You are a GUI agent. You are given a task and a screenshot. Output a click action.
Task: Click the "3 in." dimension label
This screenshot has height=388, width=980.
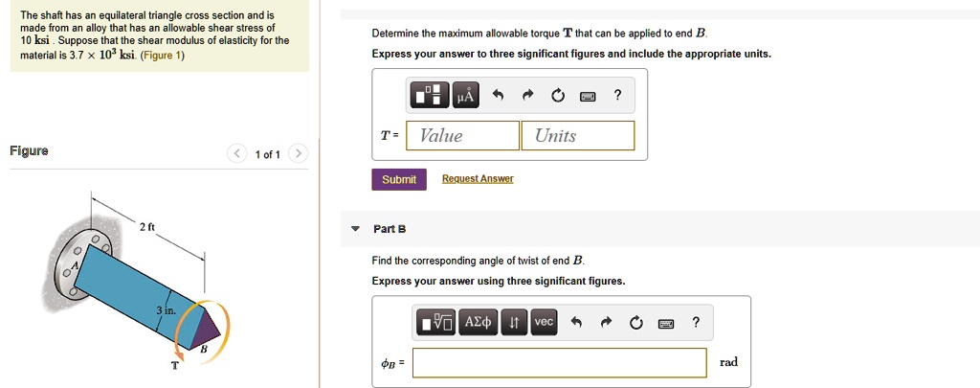click(167, 309)
